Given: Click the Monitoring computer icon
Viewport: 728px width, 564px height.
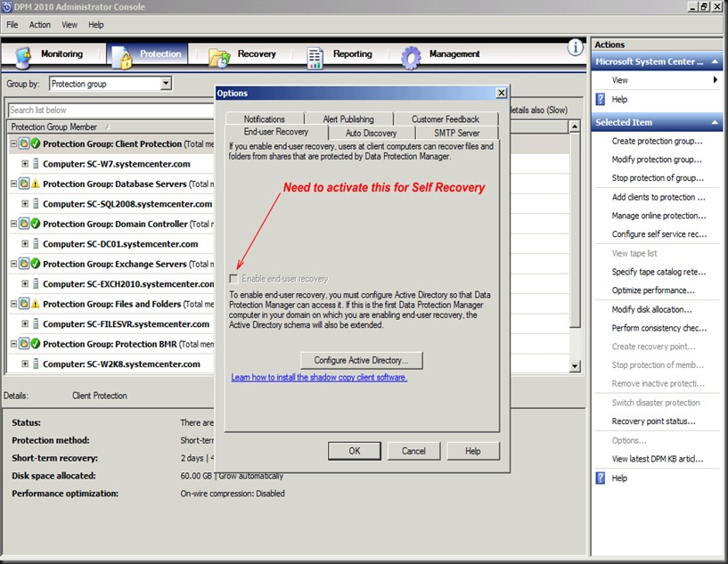Looking at the screenshot, I should [x=23, y=57].
